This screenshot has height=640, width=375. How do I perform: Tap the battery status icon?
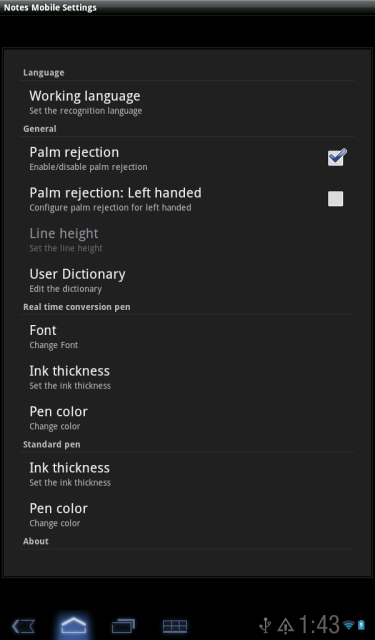pyautogui.click(x=361, y=625)
